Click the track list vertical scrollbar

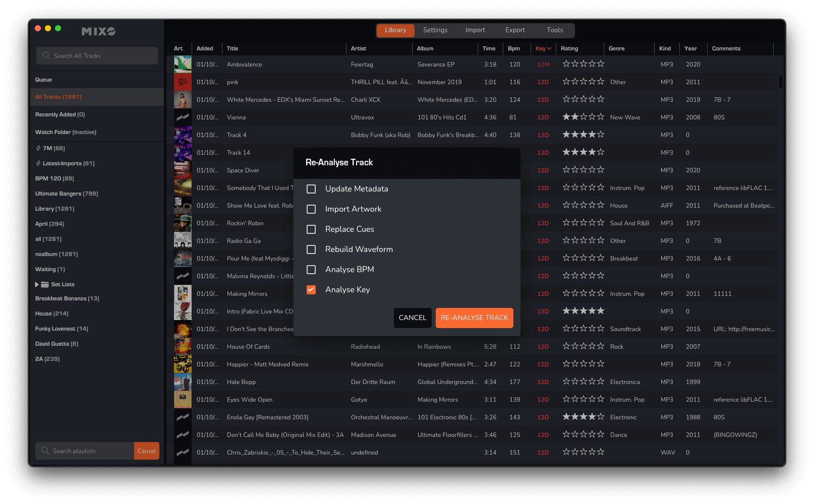coord(780,82)
